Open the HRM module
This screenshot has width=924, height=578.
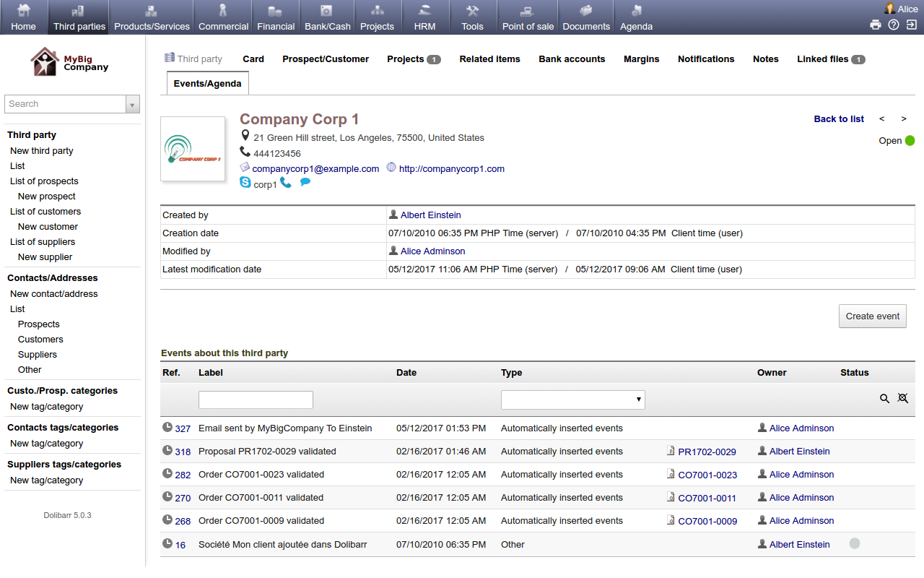tap(424, 17)
